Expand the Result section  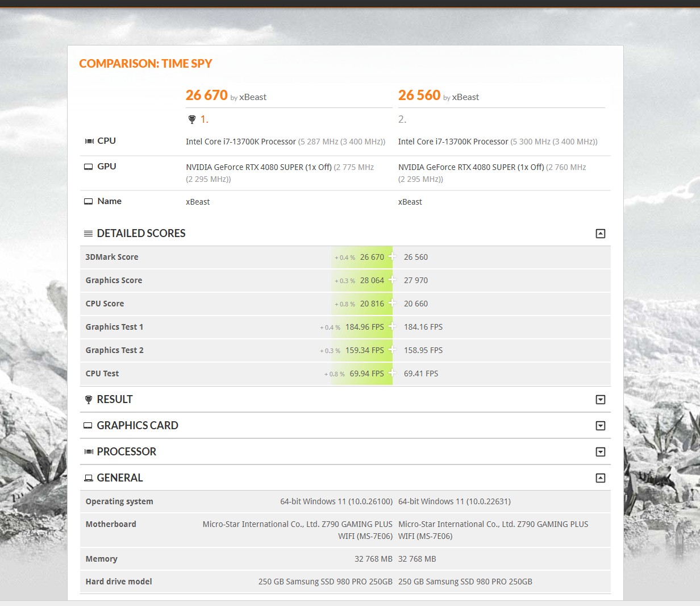(601, 400)
